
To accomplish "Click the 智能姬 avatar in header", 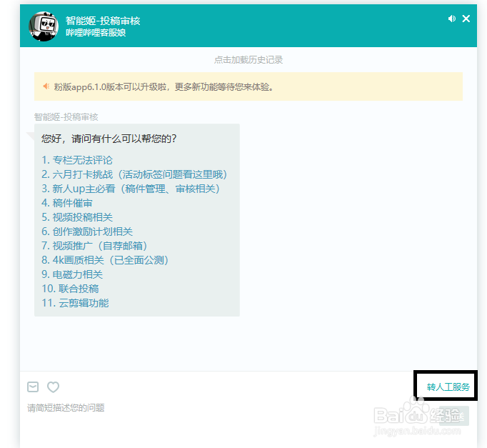I will 44,26.
